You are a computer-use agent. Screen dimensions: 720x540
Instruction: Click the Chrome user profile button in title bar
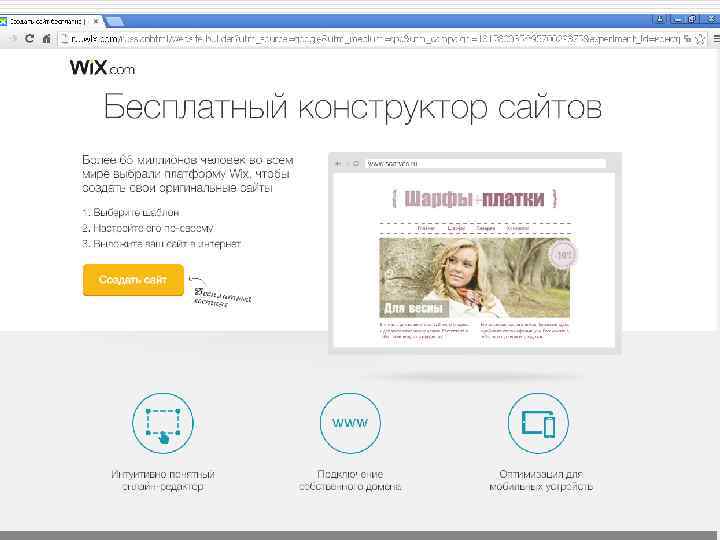[659, 19]
